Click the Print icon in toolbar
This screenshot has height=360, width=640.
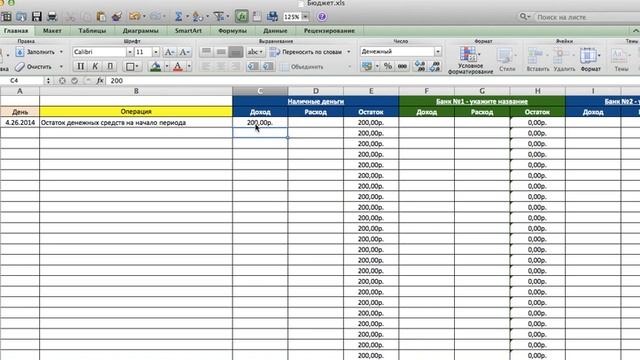[x=52, y=16]
